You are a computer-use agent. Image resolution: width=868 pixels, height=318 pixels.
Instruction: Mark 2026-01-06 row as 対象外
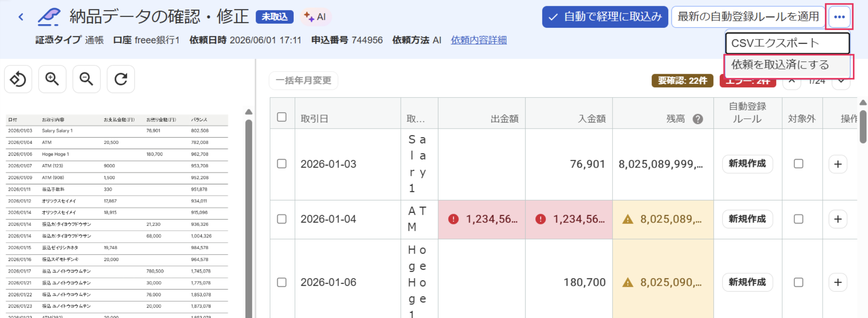799,282
